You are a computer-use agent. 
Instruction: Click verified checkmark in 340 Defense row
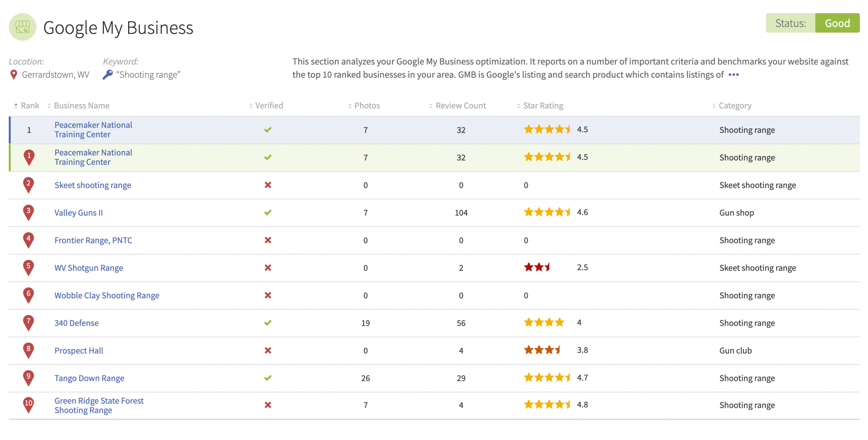coord(268,323)
